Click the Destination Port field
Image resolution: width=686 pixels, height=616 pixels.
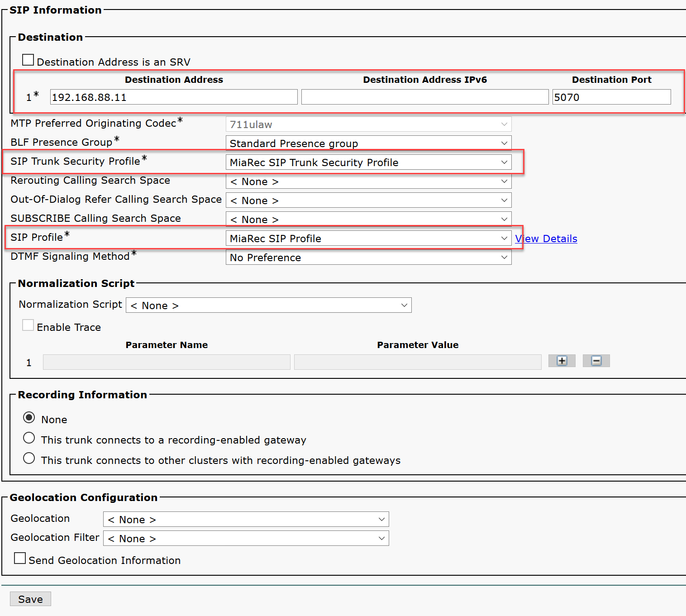click(x=611, y=97)
